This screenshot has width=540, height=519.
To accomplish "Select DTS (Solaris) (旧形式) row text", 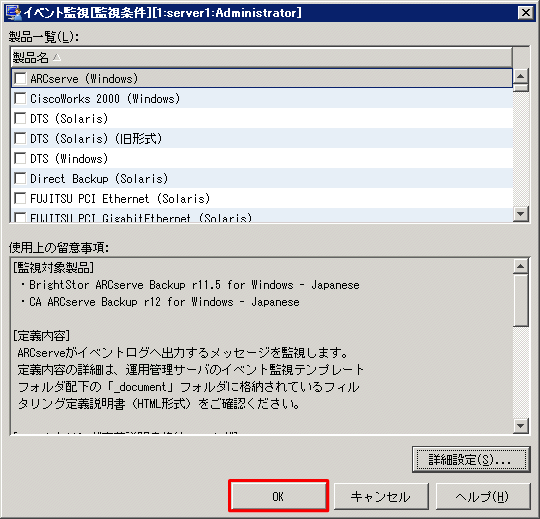I will point(96,139).
